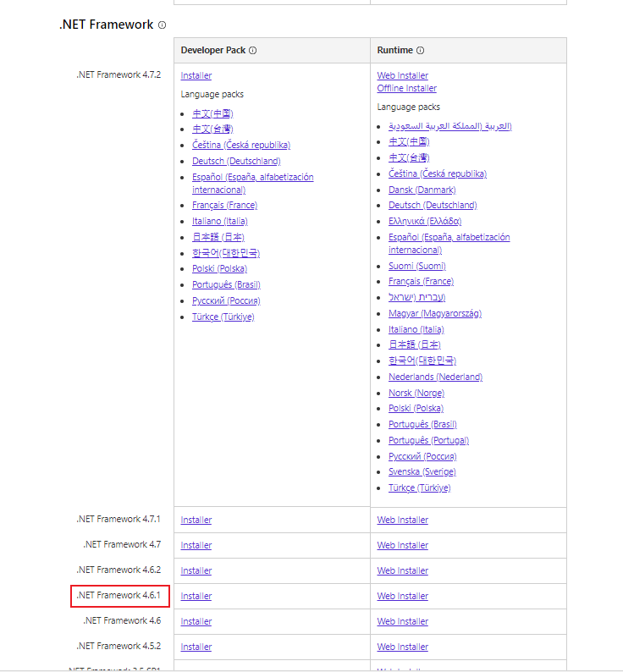Select Português (Portugal) Runtime language pack
The image size is (623, 672).
429,441
